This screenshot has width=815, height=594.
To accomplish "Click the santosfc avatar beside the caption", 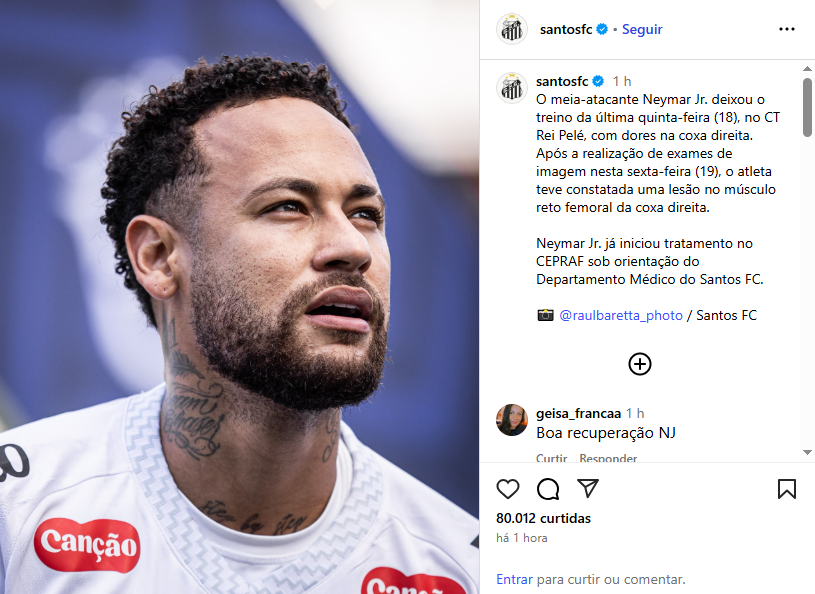I will point(512,88).
